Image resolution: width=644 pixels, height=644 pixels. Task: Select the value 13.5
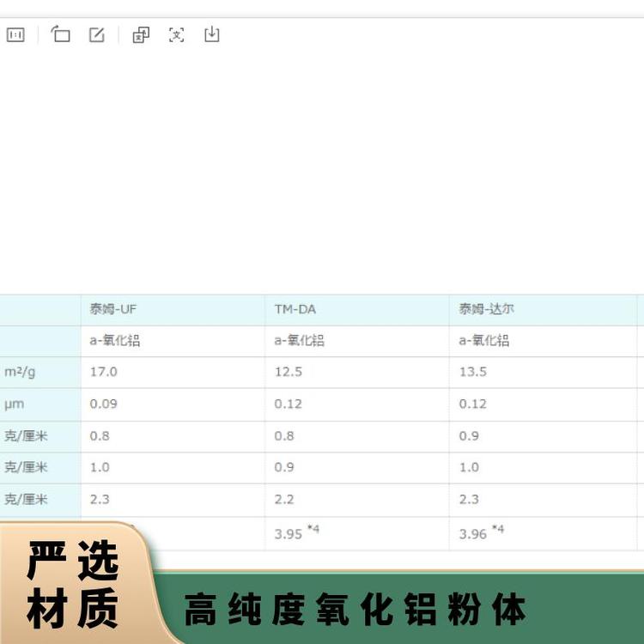pos(473,372)
